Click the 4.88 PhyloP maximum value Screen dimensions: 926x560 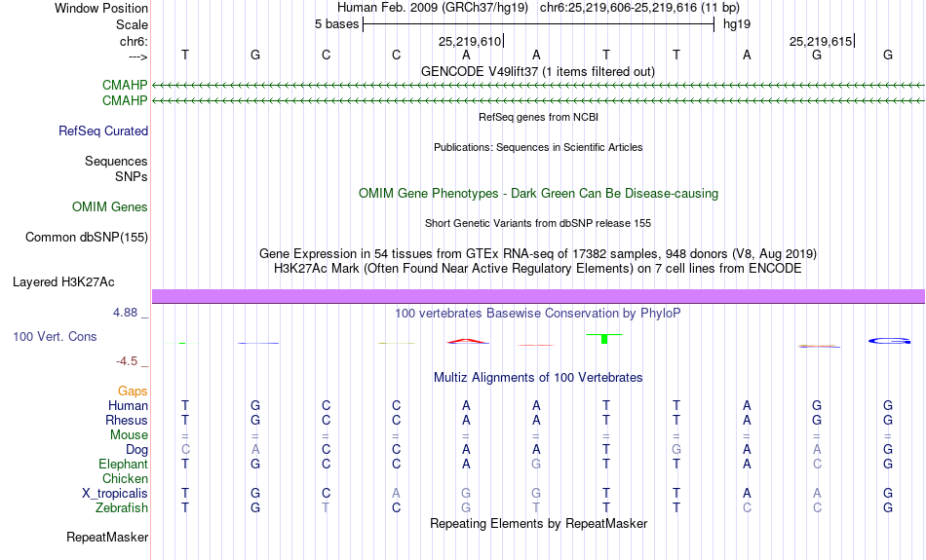tap(126, 313)
